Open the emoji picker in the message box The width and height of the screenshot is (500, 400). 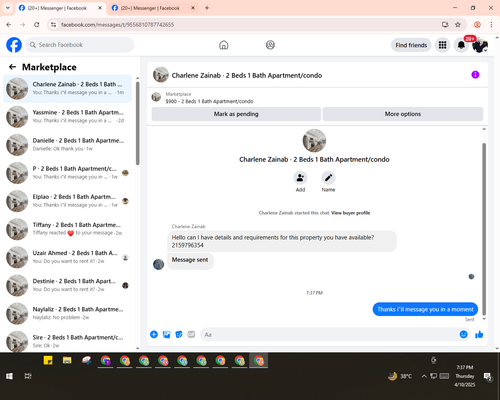(463, 334)
